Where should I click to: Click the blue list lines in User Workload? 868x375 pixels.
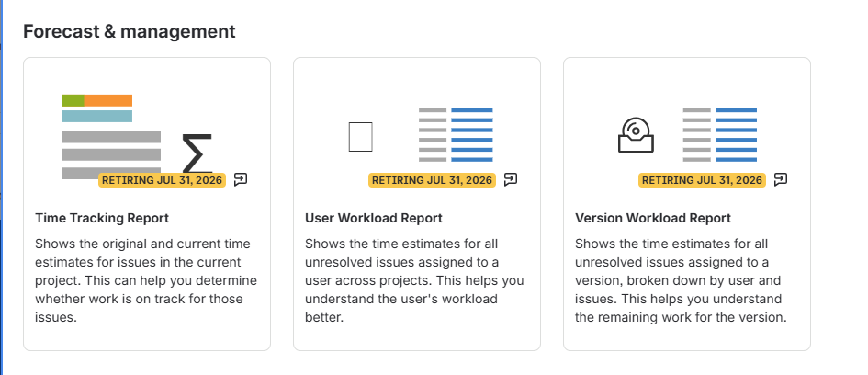click(x=471, y=135)
